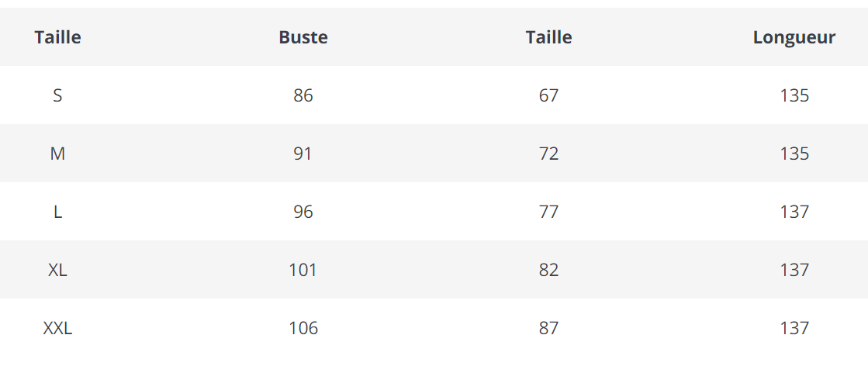The height and width of the screenshot is (366, 868).
Task: Click the length 135 in the S row
Action: pyautogui.click(x=794, y=95)
